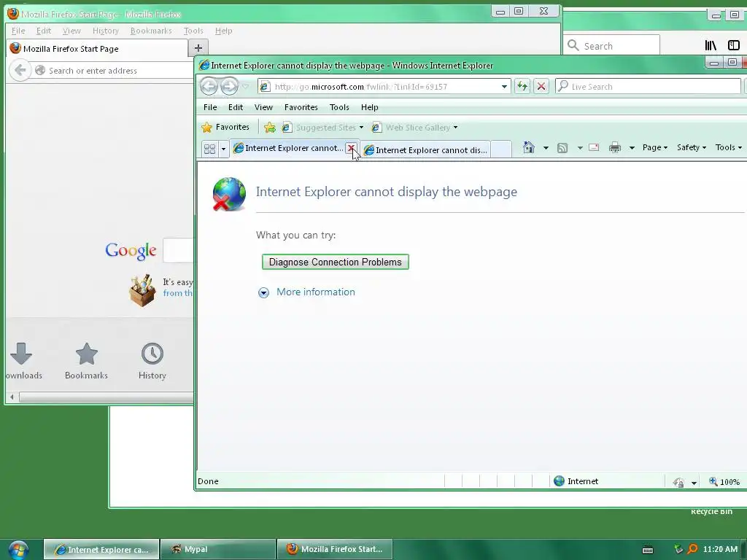This screenshot has height=560, width=747.
Task: Click the More information link
Action: point(316,292)
